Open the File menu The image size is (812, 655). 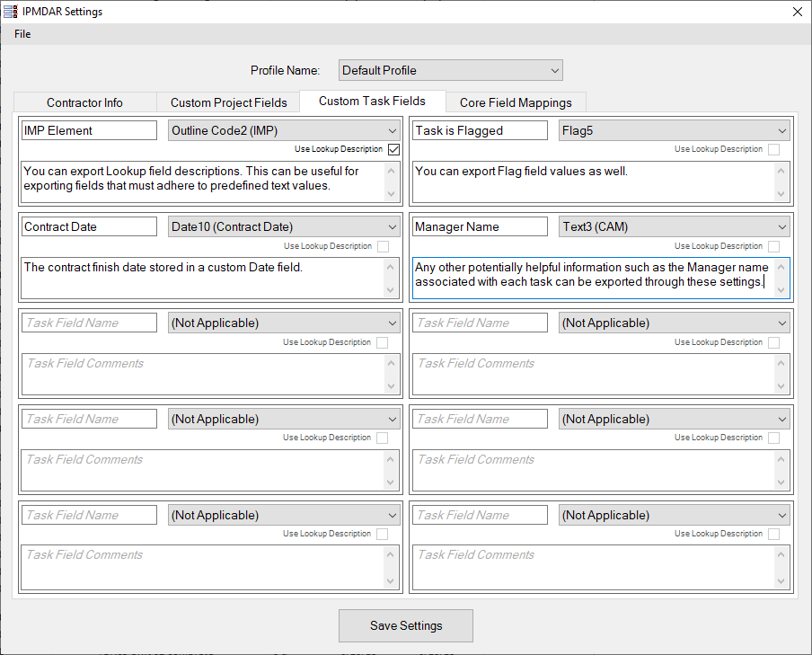pyautogui.click(x=22, y=34)
